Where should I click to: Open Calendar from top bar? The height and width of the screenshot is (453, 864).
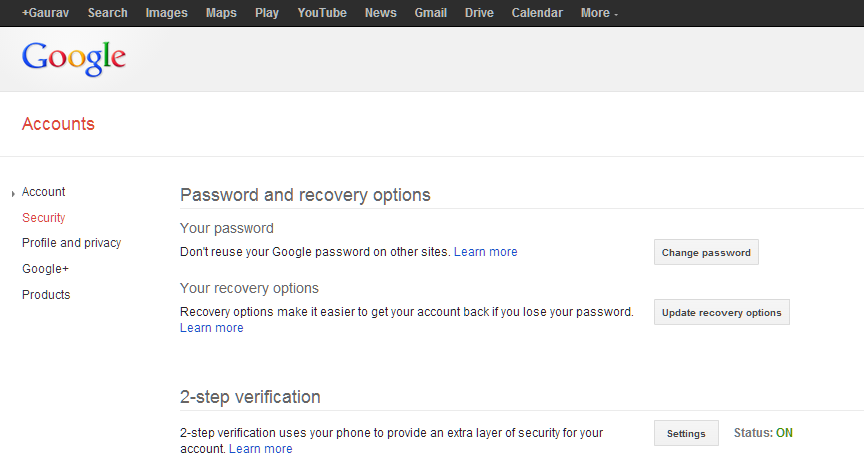pos(537,13)
